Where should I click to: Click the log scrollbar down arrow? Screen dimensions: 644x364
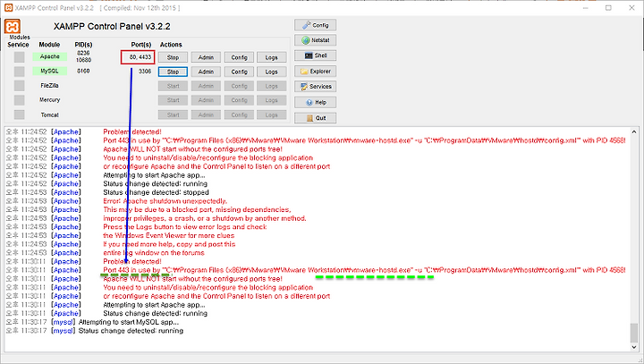634,347
